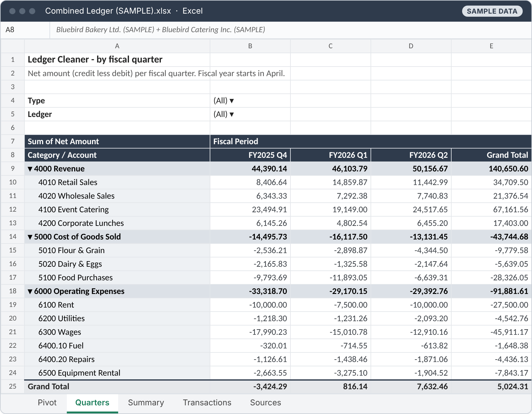Select column B header
532x414 pixels.
[x=250, y=46]
